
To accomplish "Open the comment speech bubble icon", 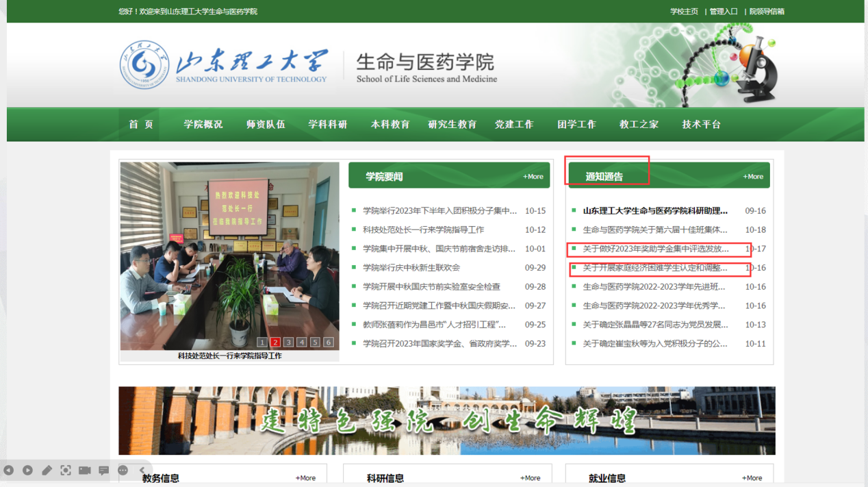I will (104, 471).
